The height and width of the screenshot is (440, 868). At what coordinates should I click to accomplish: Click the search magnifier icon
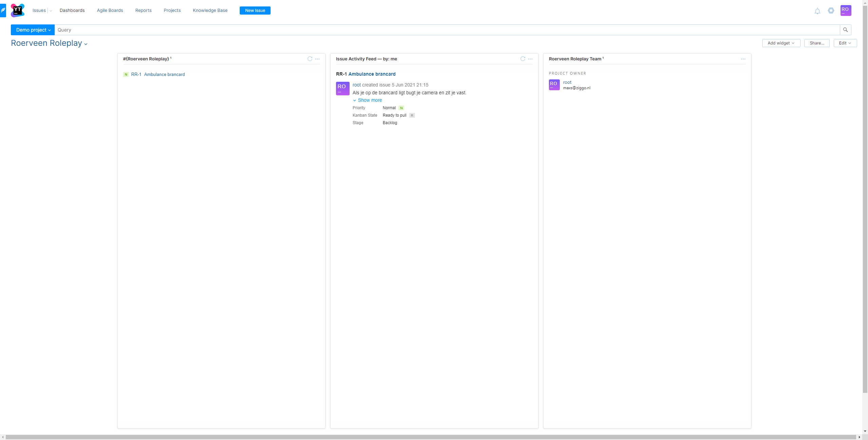tap(845, 30)
